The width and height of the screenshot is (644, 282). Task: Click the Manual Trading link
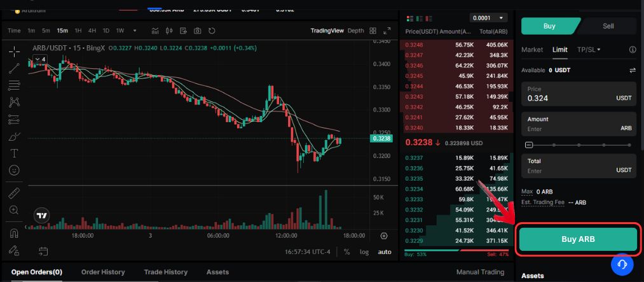tap(480, 272)
